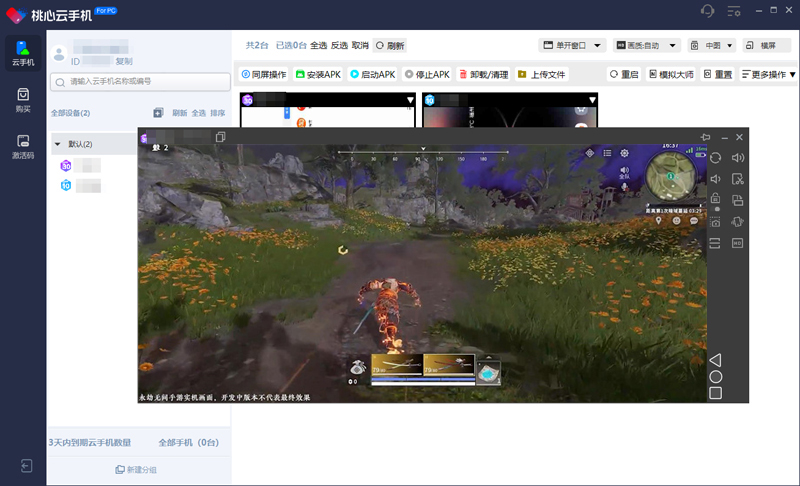Screen dimensions: 800x486
Task: Click the shake phone icon
Action: [738, 222]
